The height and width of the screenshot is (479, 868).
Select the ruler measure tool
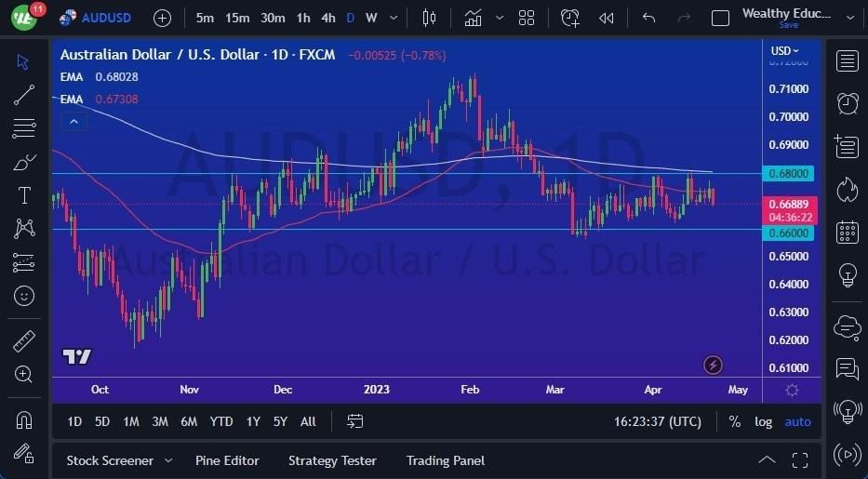(x=24, y=341)
